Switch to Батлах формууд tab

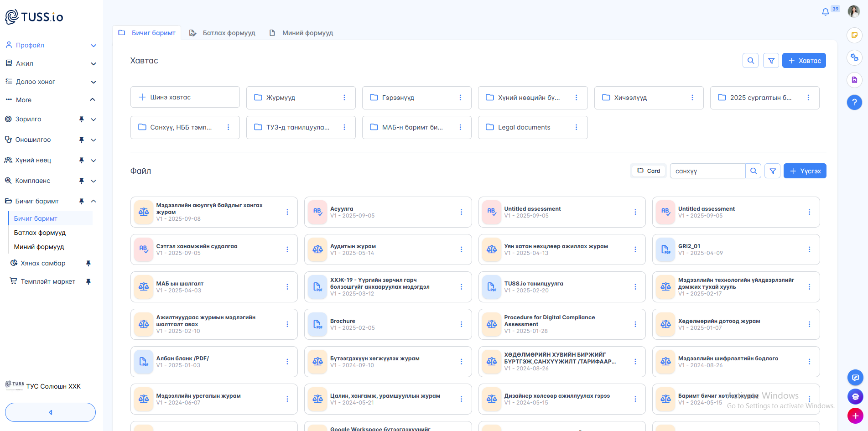pyautogui.click(x=223, y=33)
